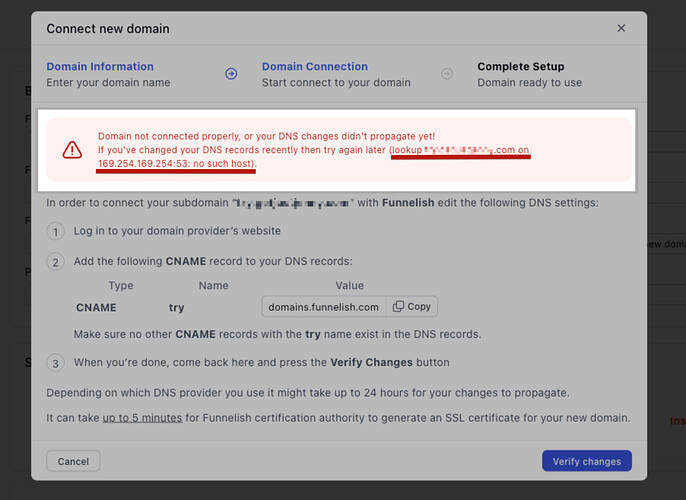686x500 pixels.
Task: Click the Verify changes button
Action: (x=587, y=461)
